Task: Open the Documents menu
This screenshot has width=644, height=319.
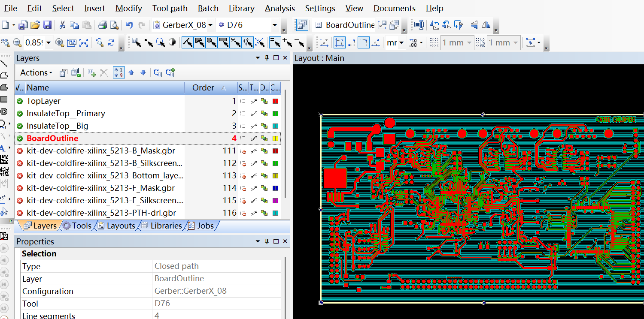Action: (395, 8)
